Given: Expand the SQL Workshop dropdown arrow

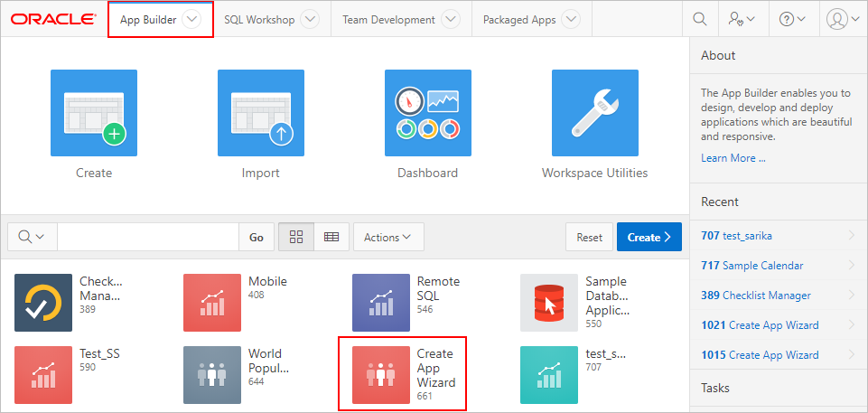Looking at the screenshot, I should [310, 19].
